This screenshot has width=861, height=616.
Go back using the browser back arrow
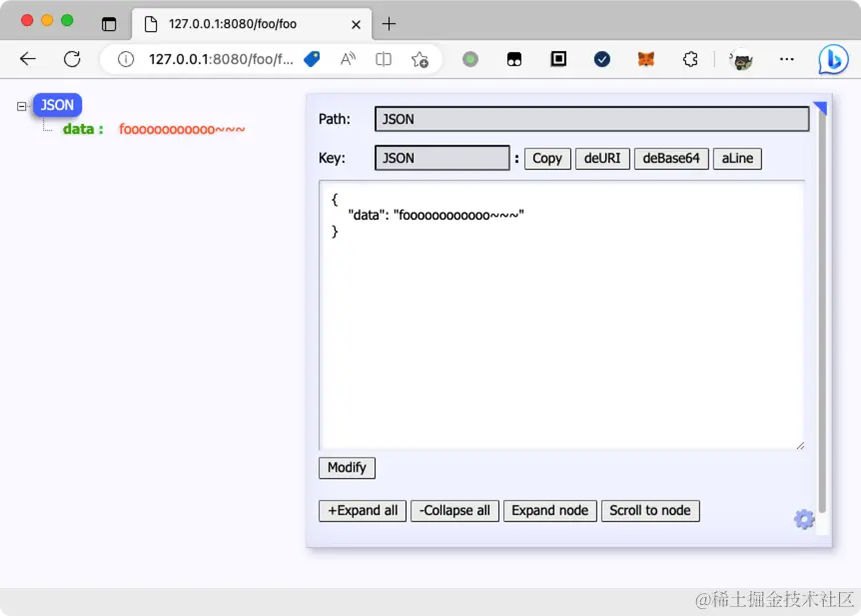point(27,59)
